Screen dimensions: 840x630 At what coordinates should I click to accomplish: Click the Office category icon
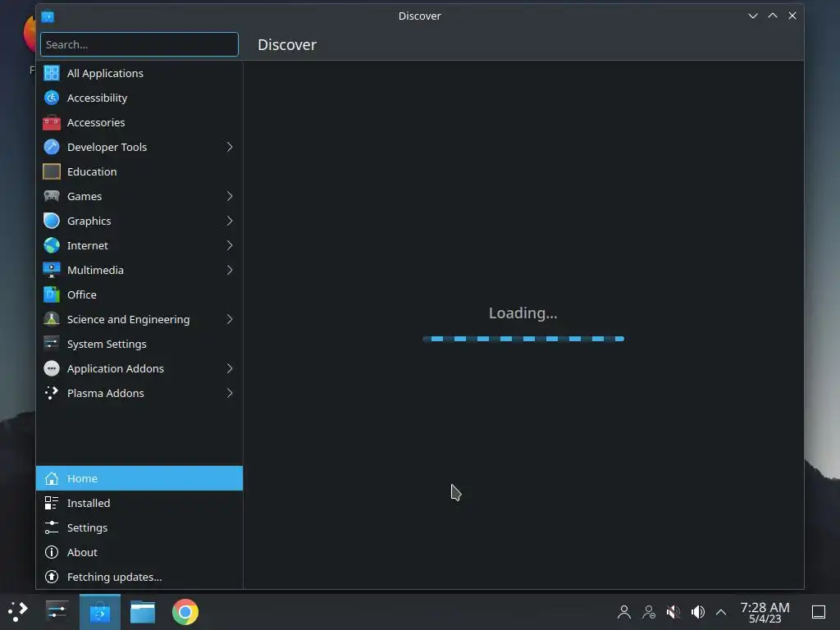pos(52,294)
